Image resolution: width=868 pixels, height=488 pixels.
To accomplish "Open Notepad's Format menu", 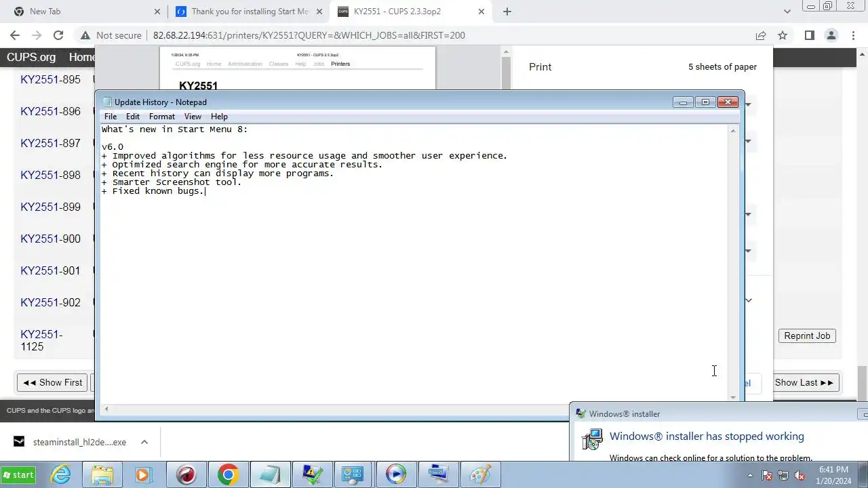I will coord(162,117).
